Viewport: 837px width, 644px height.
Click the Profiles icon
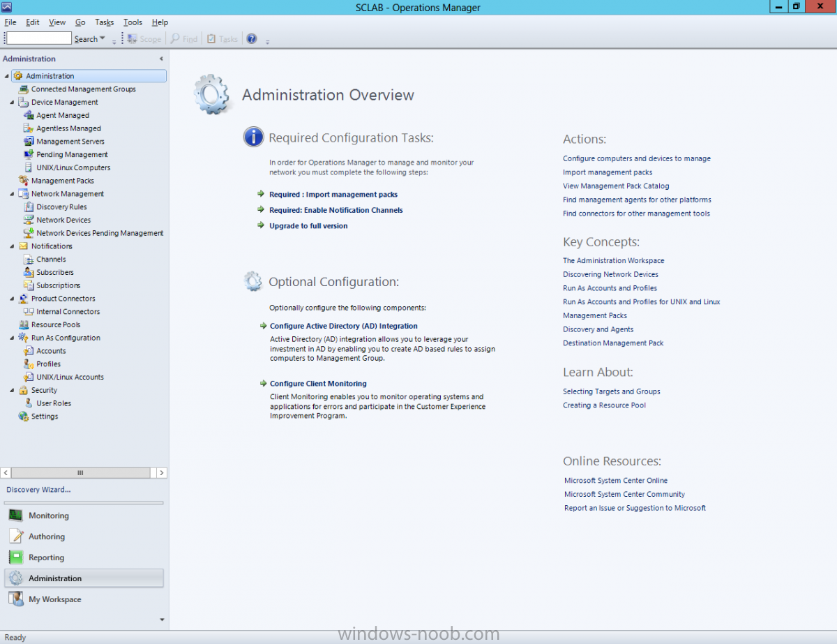[x=29, y=364]
